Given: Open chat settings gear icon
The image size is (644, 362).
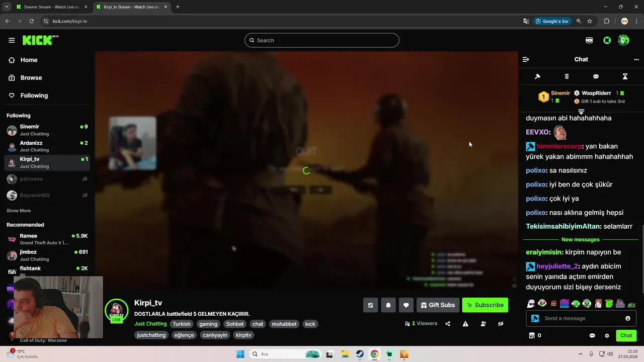Looking at the screenshot, I should [x=607, y=335].
